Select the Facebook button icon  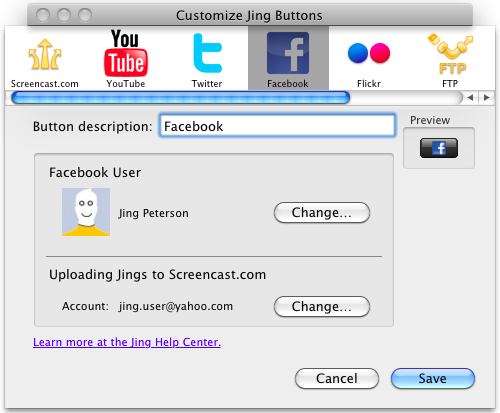[288, 53]
